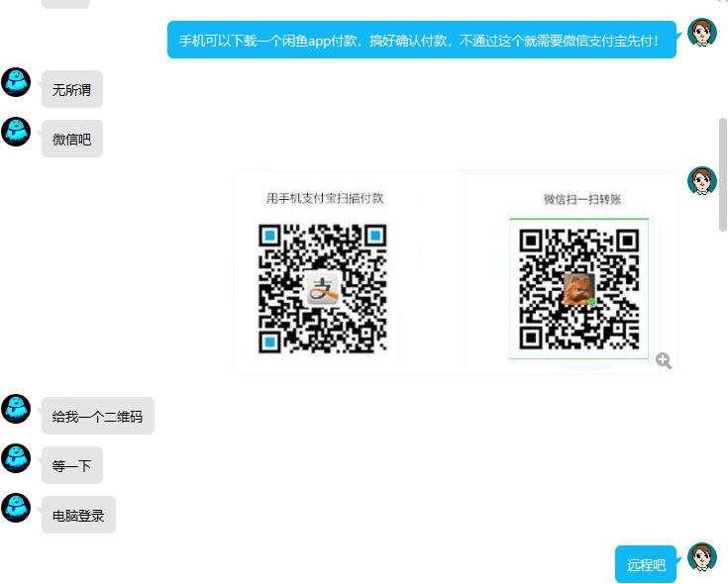Screen dimensions: 728x584
Task: Click the chat vertical scrollbar
Action: (723, 174)
